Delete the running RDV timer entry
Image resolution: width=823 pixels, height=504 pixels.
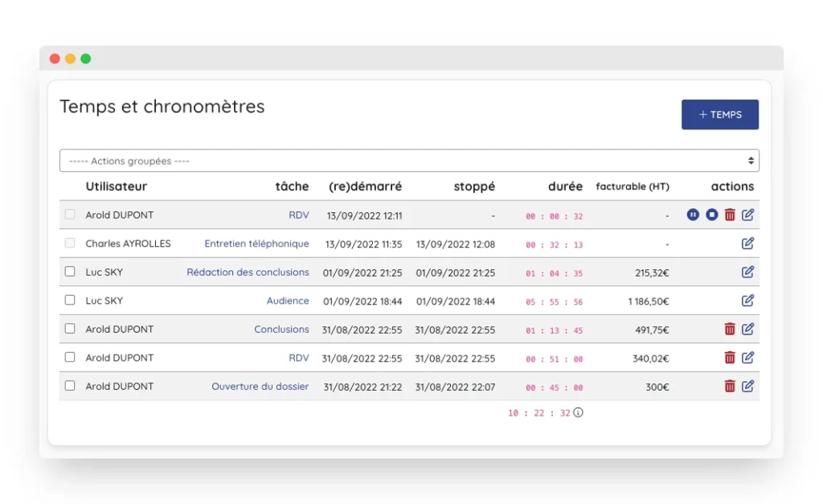click(730, 215)
